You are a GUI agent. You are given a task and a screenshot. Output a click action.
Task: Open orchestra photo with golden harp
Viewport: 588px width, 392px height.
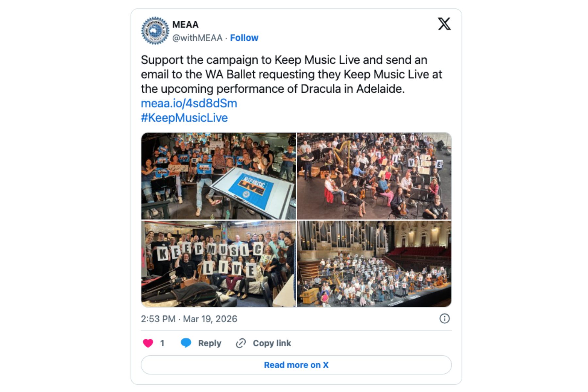coord(374,176)
